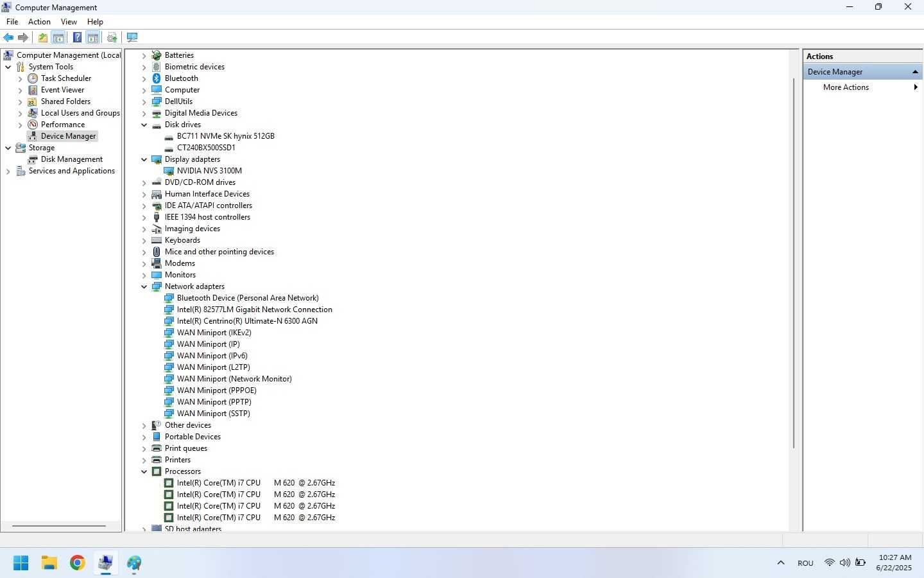Open Disk Management under Storage
Viewport: 924px width, 578px height.
72,159
